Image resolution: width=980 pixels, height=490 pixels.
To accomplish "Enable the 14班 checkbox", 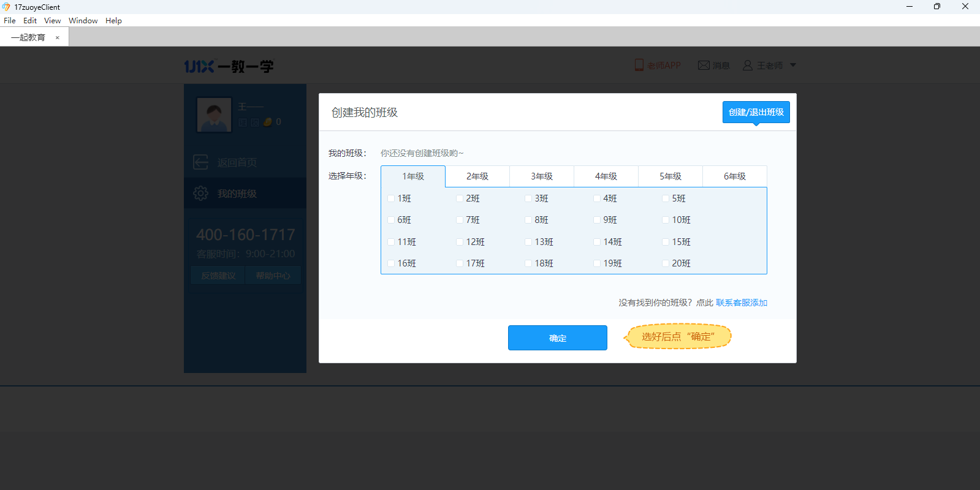I will click(597, 242).
